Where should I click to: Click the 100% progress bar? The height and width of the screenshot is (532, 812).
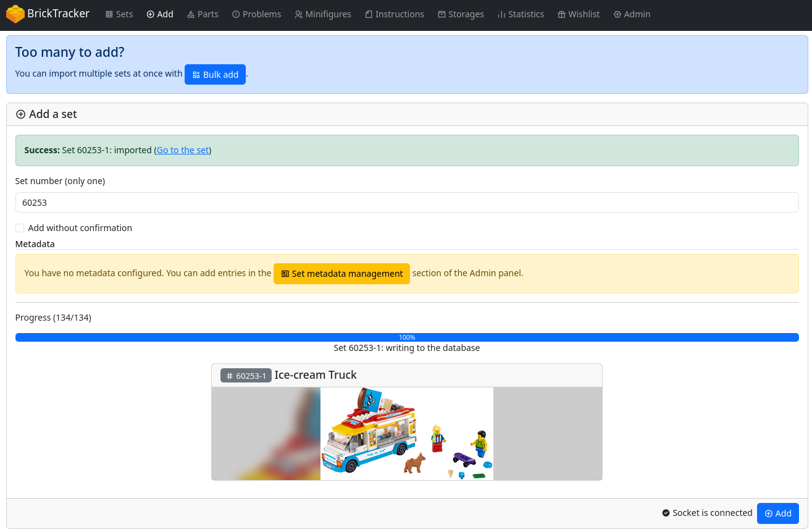tap(406, 337)
